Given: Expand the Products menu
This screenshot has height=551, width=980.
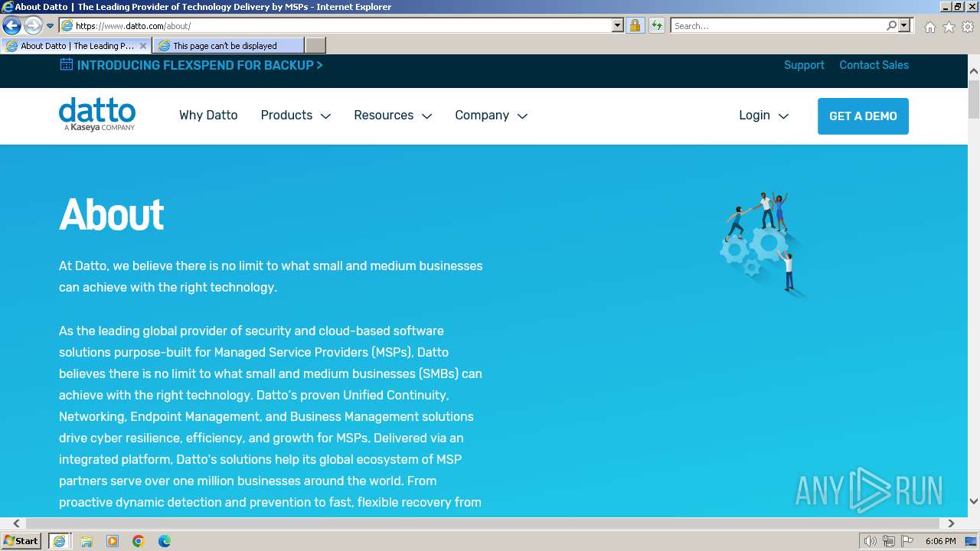Looking at the screenshot, I should [296, 116].
